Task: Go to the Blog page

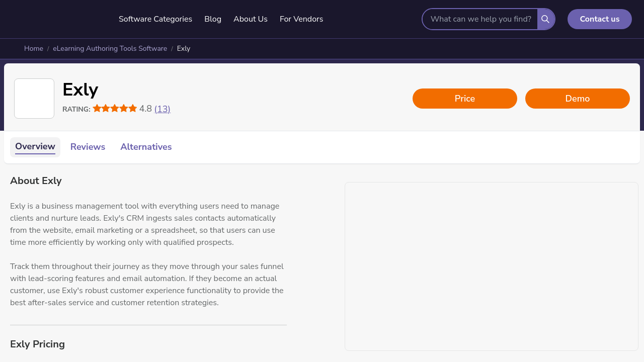Action: pyautogui.click(x=213, y=19)
